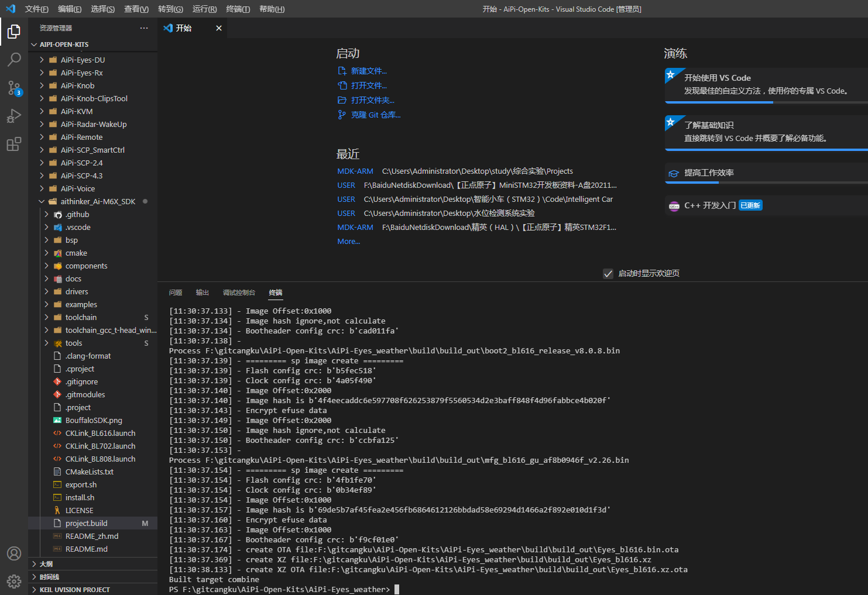The width and height of the screenshot is (868, 595).
Task: Click the 打开文件夹... link
Action: coord(373,100)
